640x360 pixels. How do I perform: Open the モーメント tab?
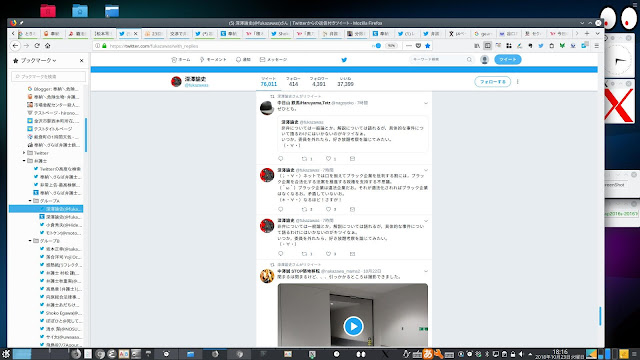point(213,60)
